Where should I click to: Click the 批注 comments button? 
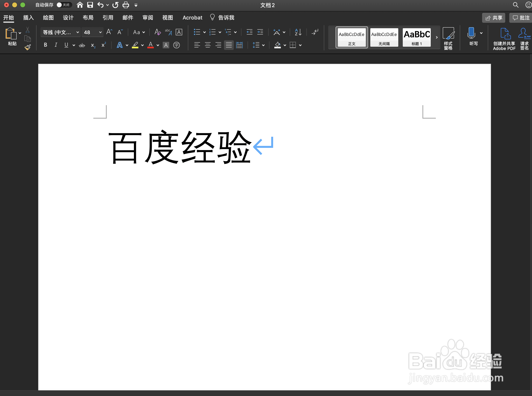pyautogui.click(x=521, y=18)
